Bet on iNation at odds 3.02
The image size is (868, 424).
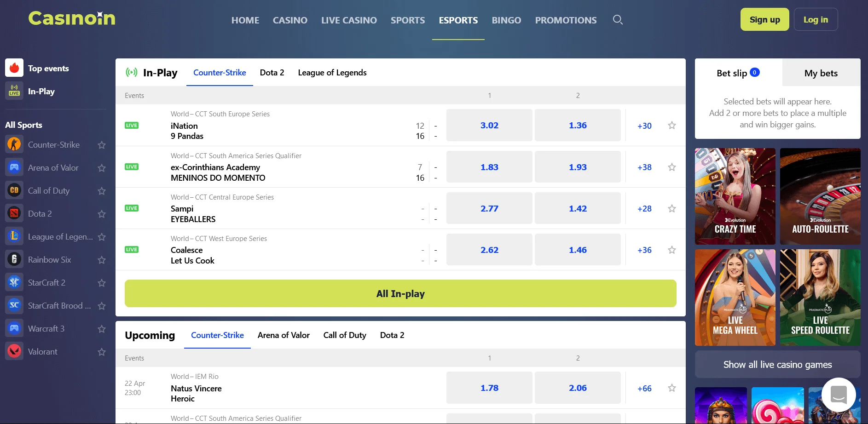coord(489,125)
